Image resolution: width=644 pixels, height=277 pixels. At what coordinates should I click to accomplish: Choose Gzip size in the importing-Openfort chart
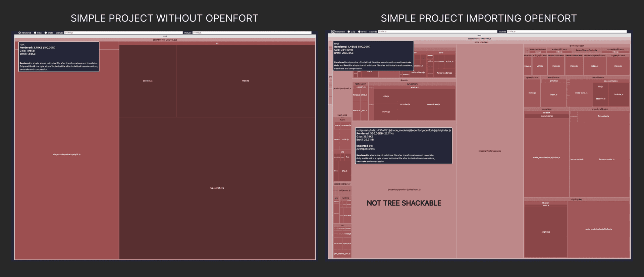pos(349,32)
